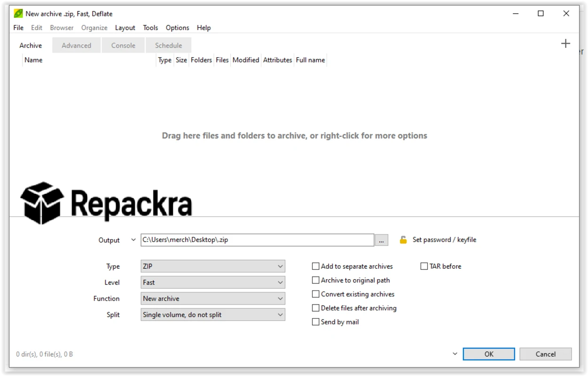
Task: Open the Options menu
Action: [177, 28]
